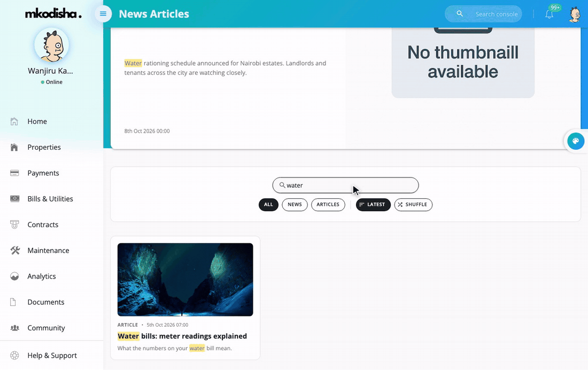Click the magnifier icon in article search
The height and width of the screenshot is (370, 588).
point(282,185)
